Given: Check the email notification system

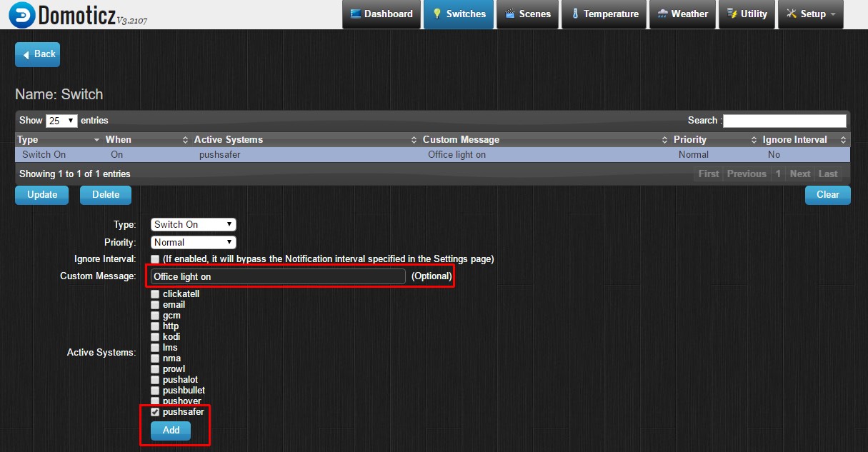Looking at the screenshot, I should (x=155, y=305).
